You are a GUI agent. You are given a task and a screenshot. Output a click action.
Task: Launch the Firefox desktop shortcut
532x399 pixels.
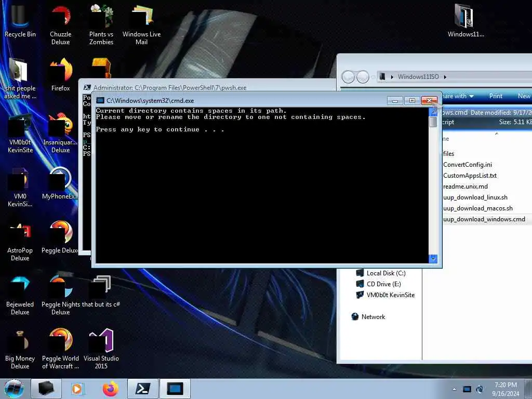pyautogui.click(x=60, y=75)
